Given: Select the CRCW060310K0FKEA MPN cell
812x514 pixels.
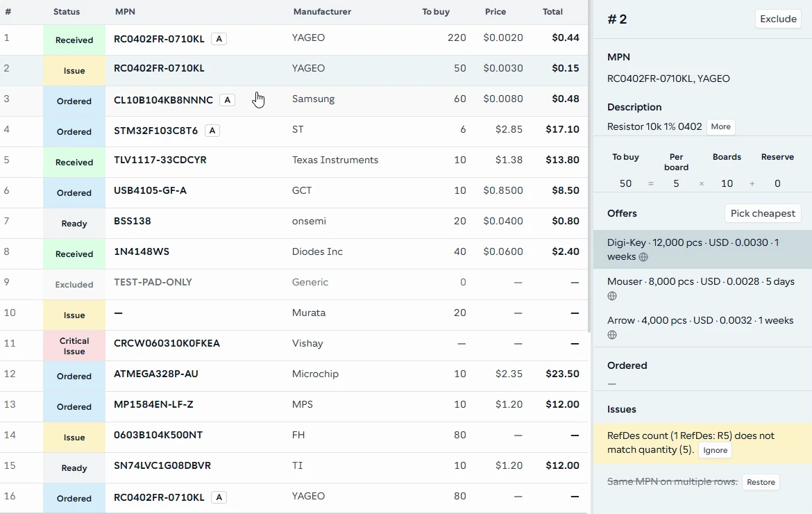Looking at the screenshot, I should pos(167,344).
